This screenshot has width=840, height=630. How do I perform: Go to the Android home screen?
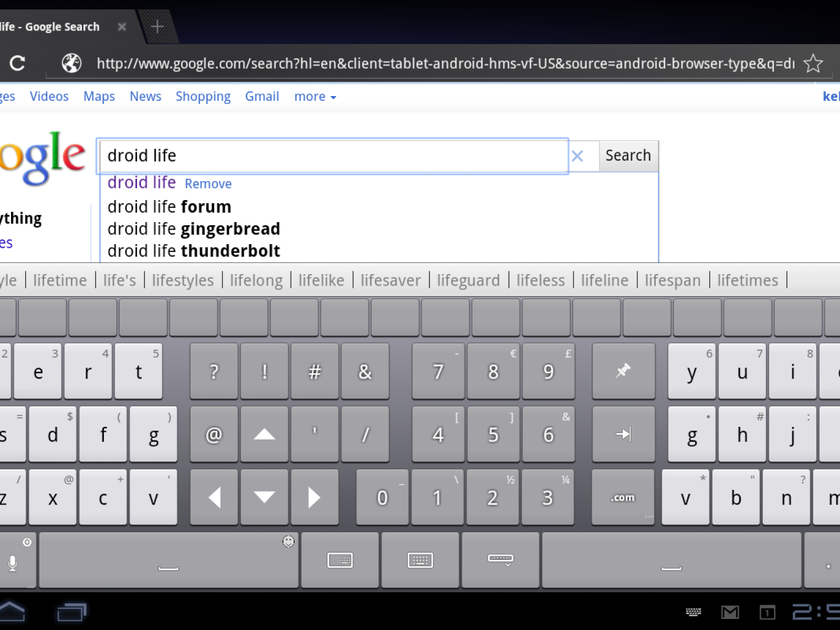[12, 612]
